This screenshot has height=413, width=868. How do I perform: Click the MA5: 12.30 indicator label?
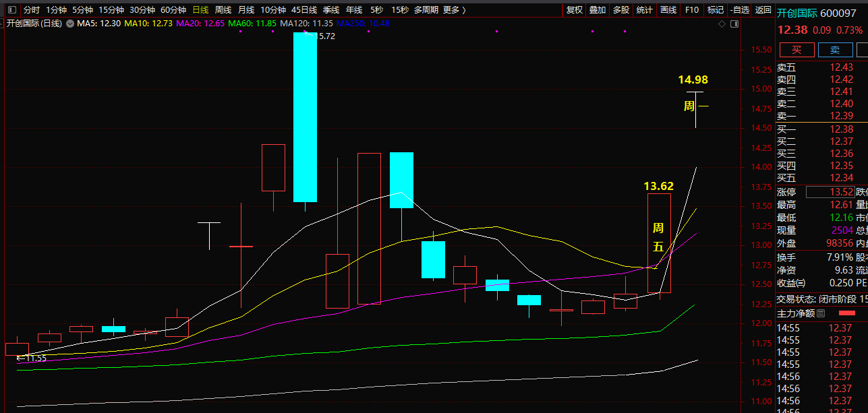99,24
